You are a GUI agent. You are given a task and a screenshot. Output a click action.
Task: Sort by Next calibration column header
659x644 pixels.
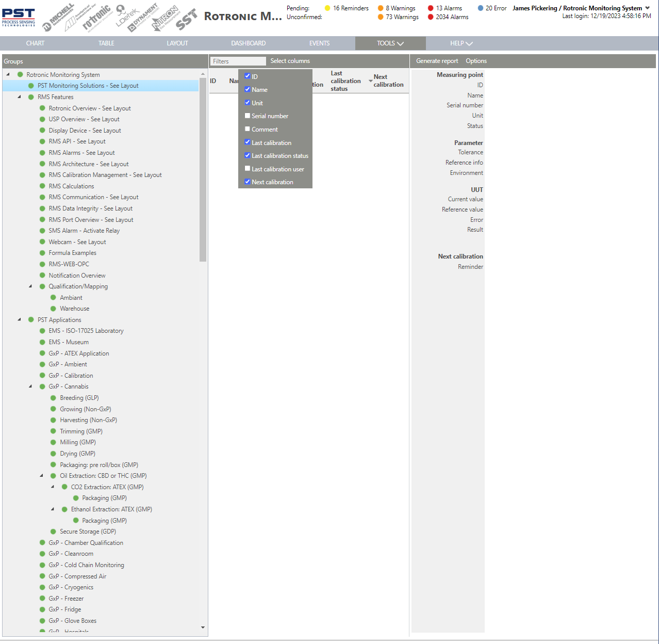(x=388, y=81)
